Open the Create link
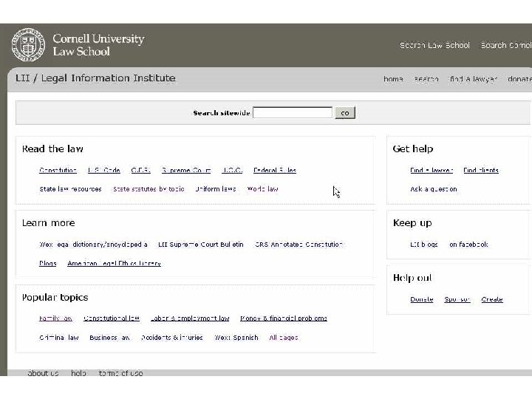The image size is (532, 399). tap(492, 299)
